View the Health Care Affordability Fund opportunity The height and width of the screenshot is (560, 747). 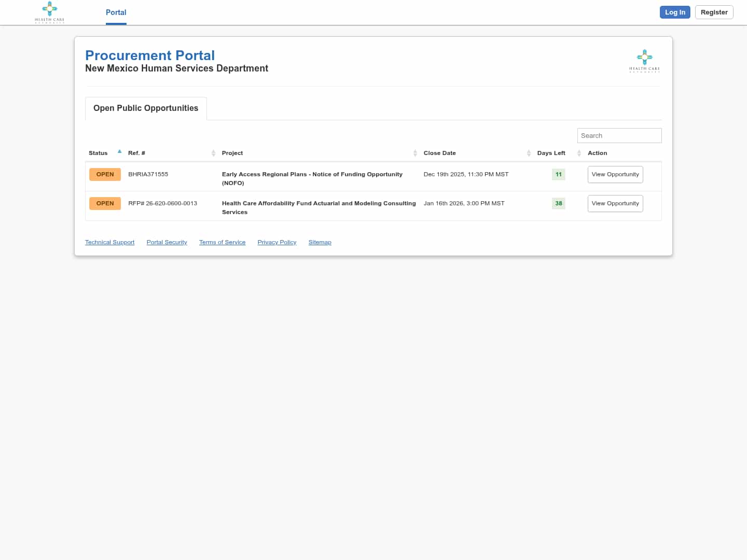[x=615, y=204]
